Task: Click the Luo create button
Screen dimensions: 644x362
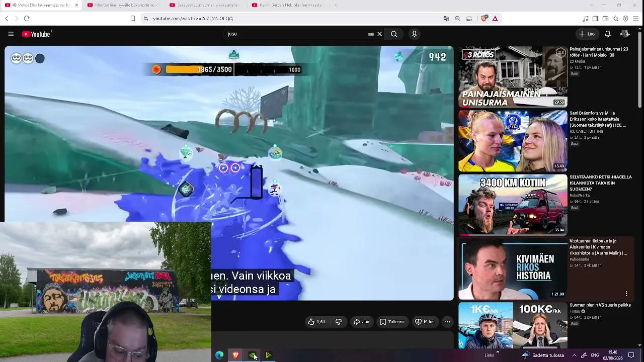Action: (x=587, y=34)
